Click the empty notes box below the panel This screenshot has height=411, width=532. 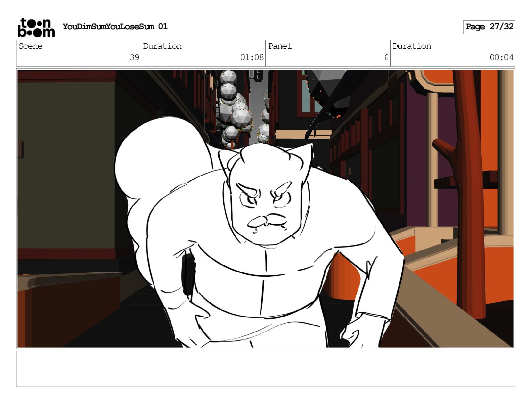(265, 369)
